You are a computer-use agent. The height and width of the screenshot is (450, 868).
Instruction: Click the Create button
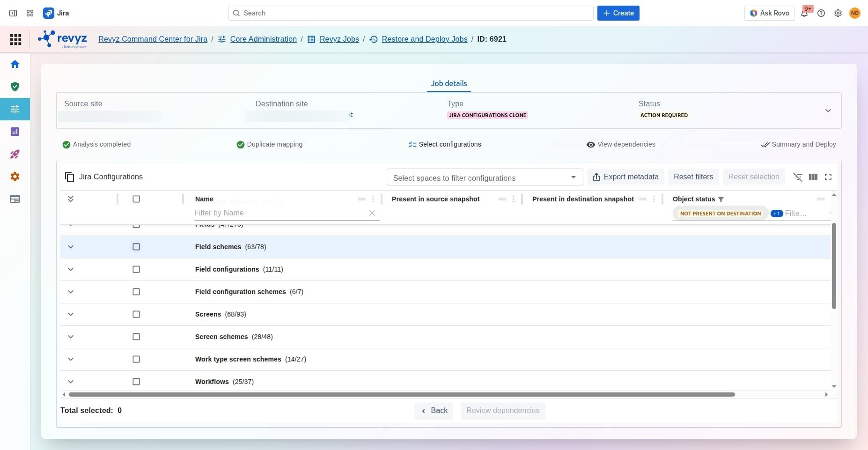coord(618,13)
